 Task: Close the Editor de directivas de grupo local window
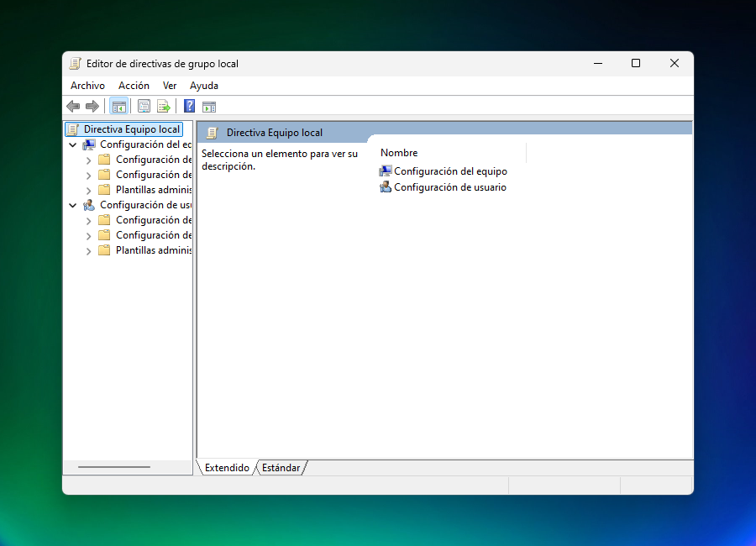point(674,63)
